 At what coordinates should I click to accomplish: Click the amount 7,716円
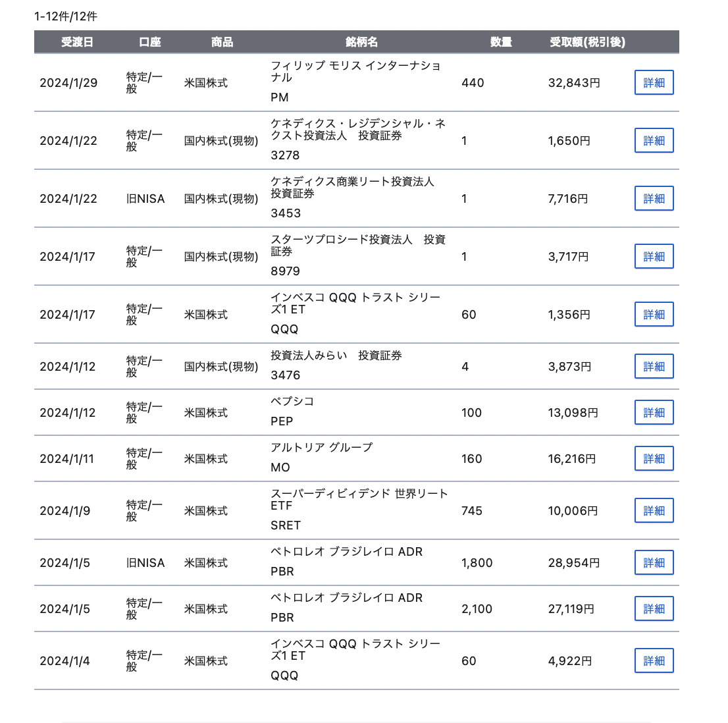tap(568, 199)
